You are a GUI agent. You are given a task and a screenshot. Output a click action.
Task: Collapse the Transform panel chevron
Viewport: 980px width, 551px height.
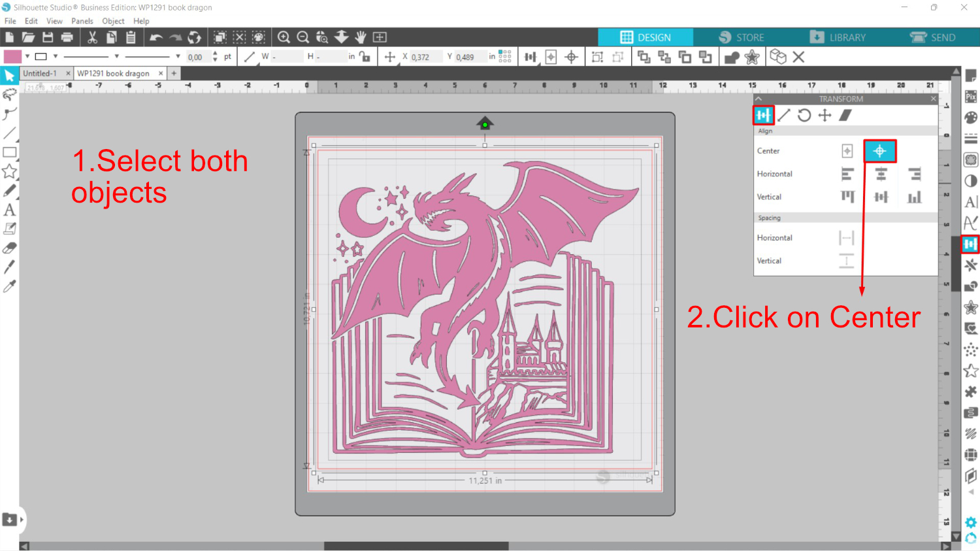(759, 99)
